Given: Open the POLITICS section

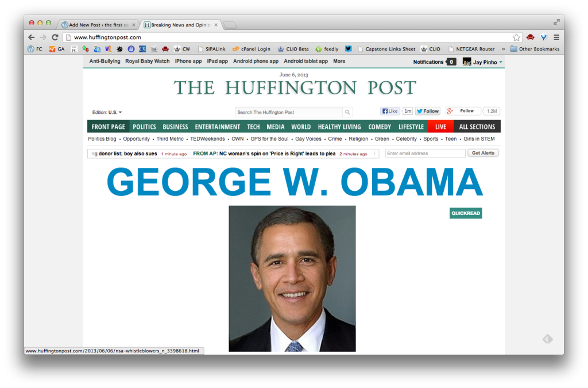Looking at the screenshot, I should (x=144, y=127).
